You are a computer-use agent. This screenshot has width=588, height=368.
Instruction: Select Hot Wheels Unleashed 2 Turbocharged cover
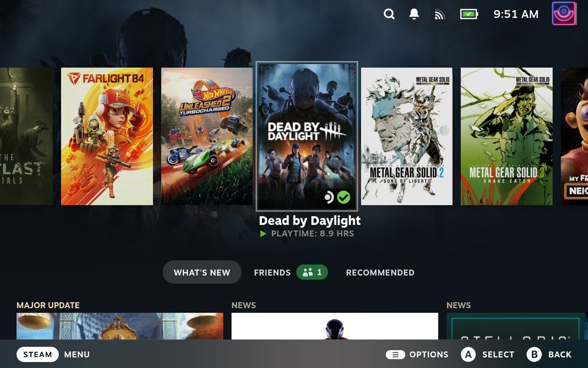[x=207, y=136]
